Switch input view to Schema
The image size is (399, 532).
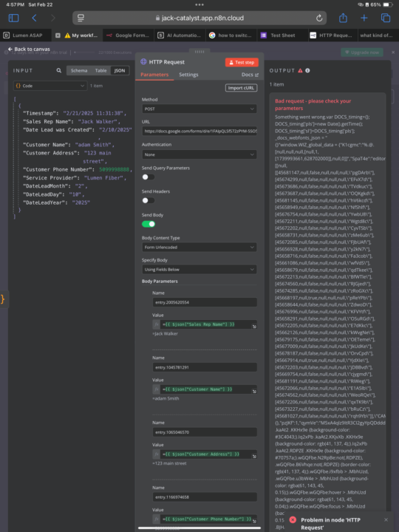(x=79, y=71)
